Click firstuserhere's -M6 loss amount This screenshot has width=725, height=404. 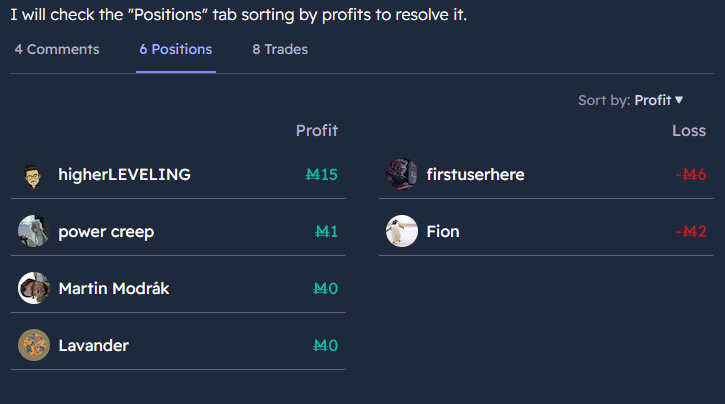[x=691, y=174]
